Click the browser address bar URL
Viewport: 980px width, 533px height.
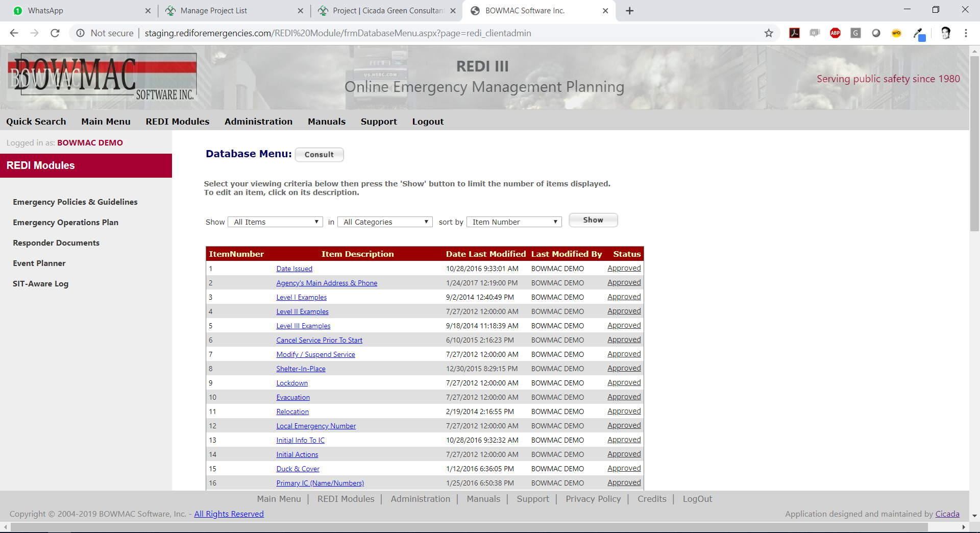338,33
